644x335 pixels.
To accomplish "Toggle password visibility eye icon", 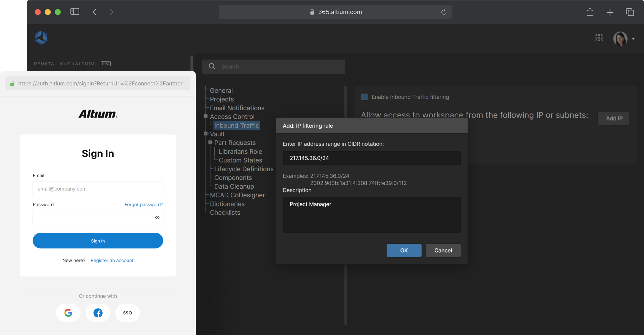I will click(157, 218).
